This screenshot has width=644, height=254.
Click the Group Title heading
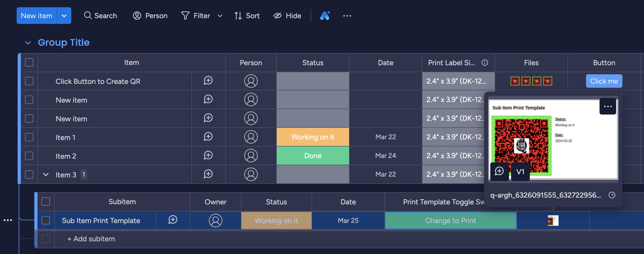click(64, 42)
